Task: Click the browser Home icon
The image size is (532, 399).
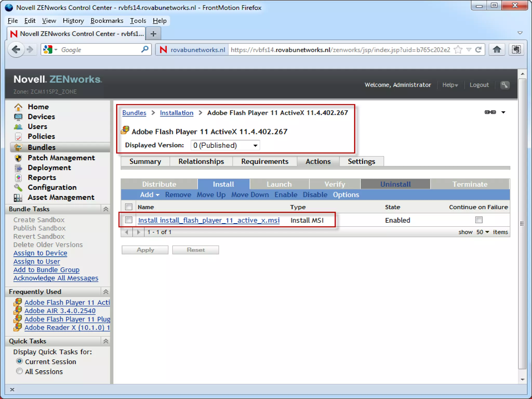Action: click(x=497, y=50)
